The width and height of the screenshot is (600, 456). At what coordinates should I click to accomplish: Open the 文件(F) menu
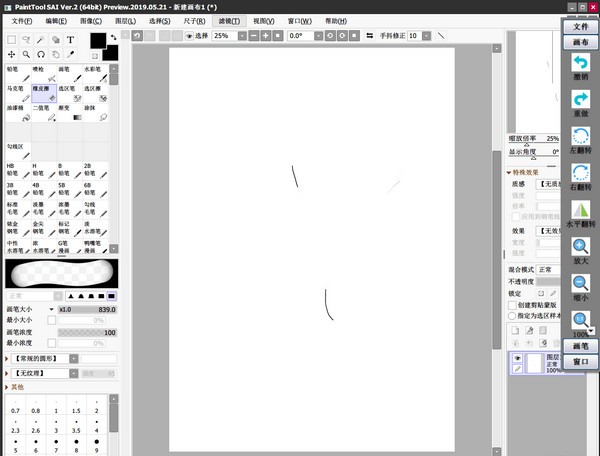pyautogui.click(x=22, y=21)
